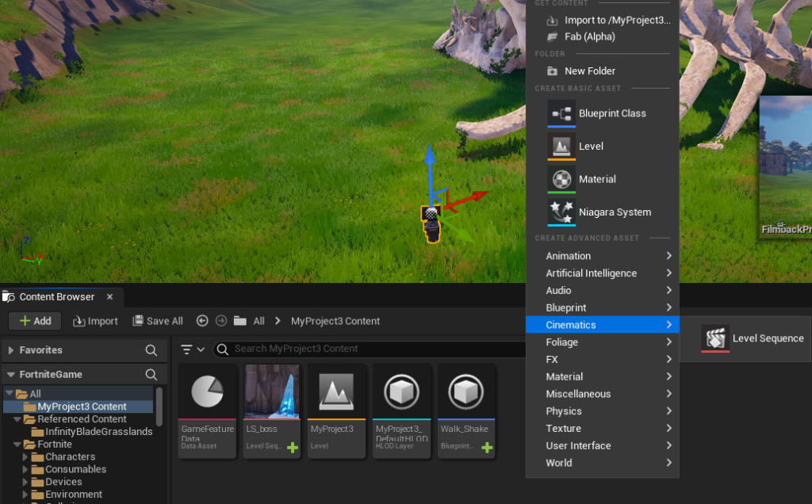Expand the Environment folder arrow

[x=25, y=494]
